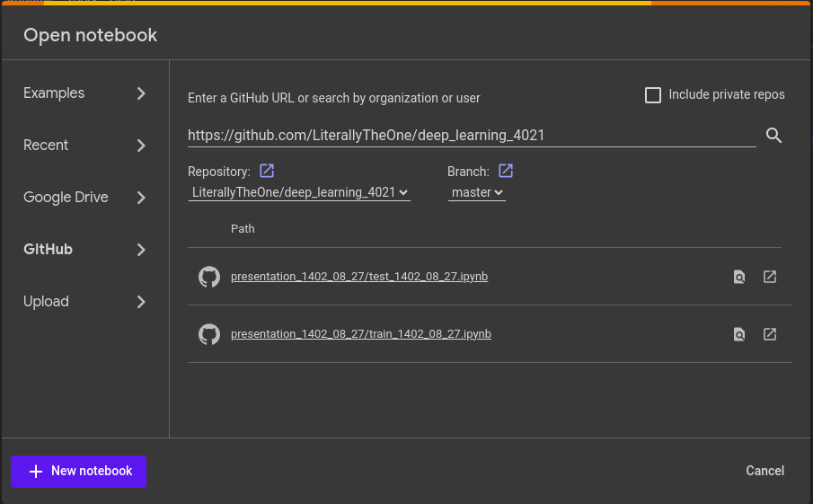Select the GitHub tab
Image resolution: width=813 pixels, height=504 pixels.
(85, 250)
